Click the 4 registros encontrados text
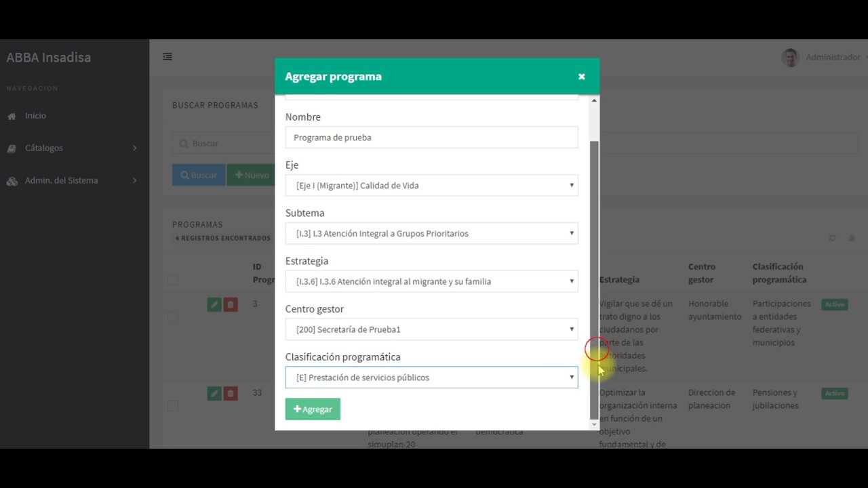 point(222,239)
